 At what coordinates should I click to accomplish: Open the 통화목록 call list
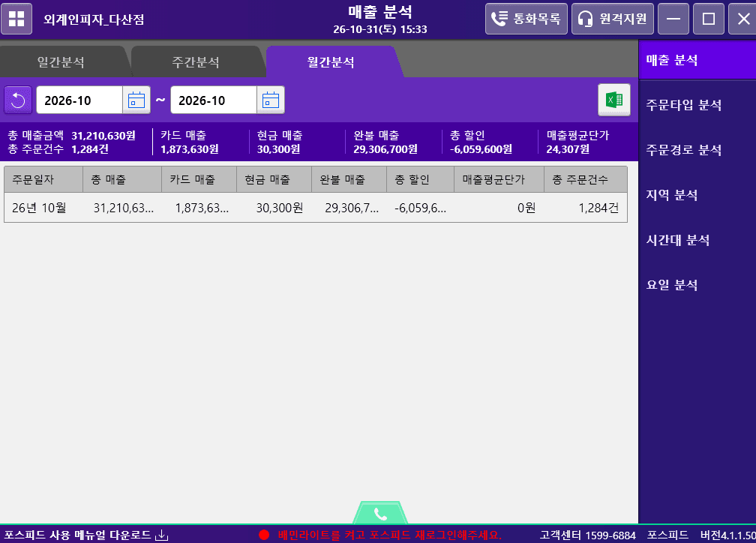(526, 19)
